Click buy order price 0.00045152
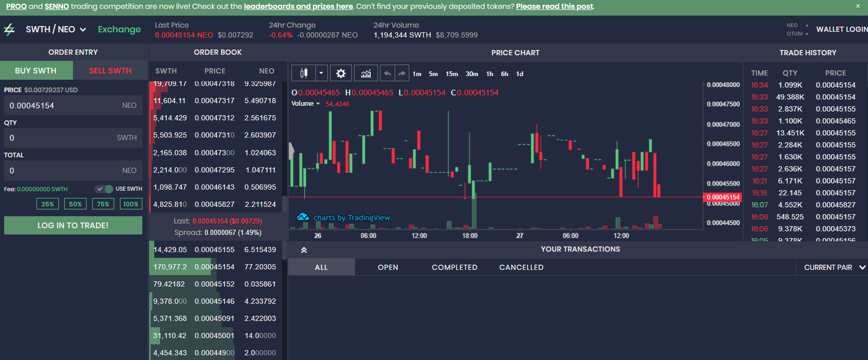Image resolution: width=868 pixels, height=360 pixels. (214, 284)
